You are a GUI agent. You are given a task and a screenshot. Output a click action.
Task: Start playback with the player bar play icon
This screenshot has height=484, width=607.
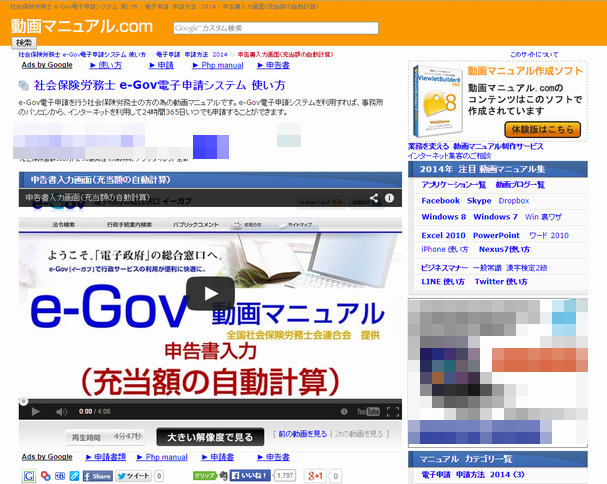(x=35, y=412)
